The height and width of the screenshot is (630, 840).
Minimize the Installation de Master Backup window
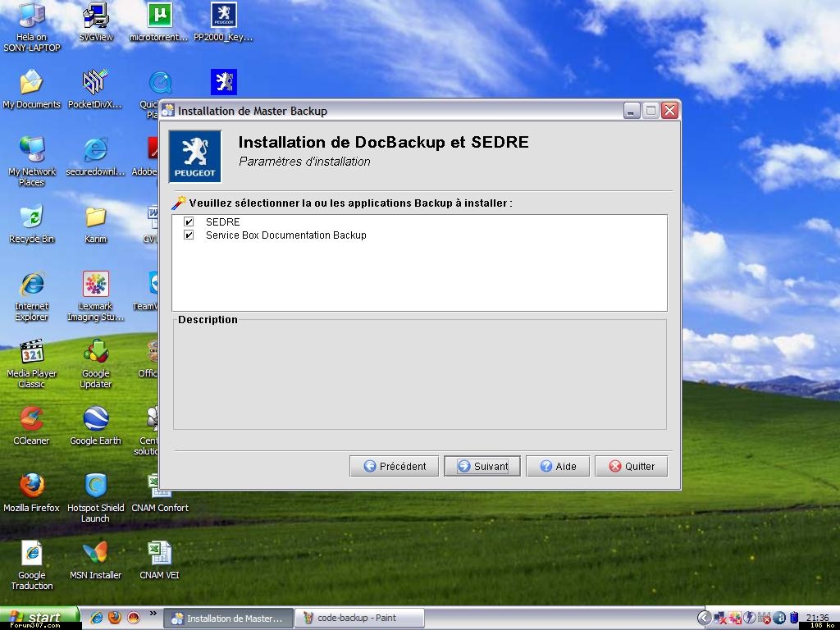click(632, 111)
